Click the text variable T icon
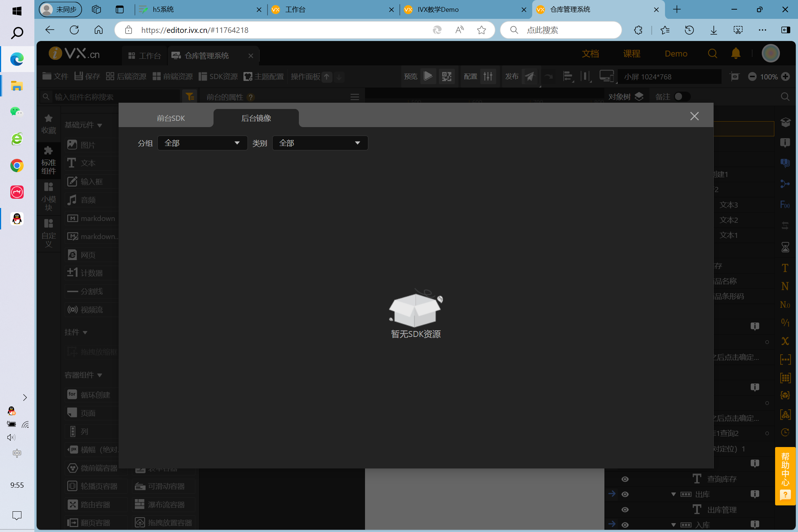 785,268
